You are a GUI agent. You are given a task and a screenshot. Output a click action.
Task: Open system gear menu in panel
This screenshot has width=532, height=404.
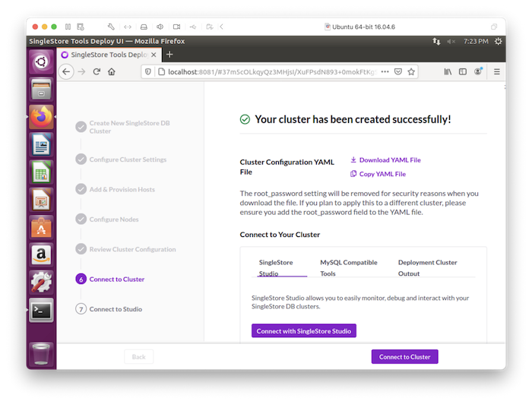click(498, 41)
